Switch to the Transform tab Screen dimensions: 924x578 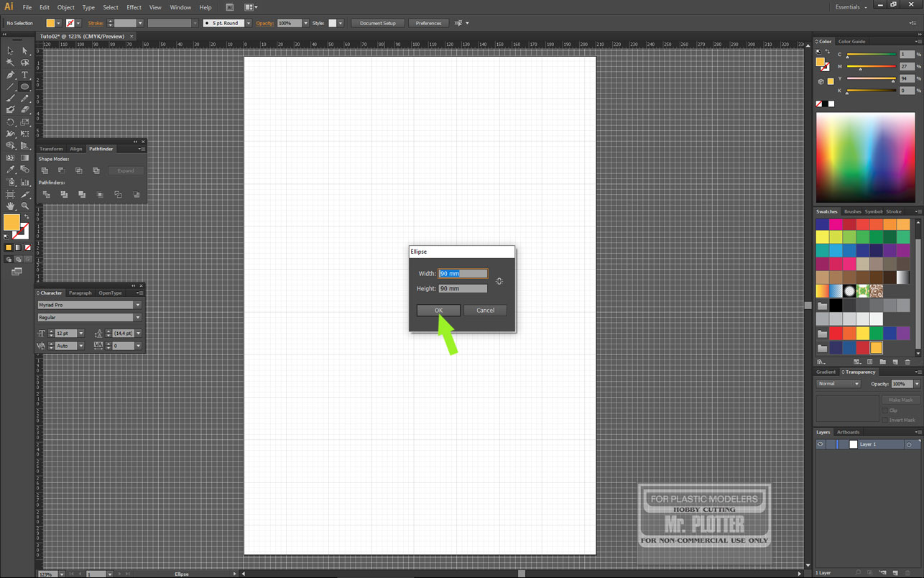[x=51, y=149]
